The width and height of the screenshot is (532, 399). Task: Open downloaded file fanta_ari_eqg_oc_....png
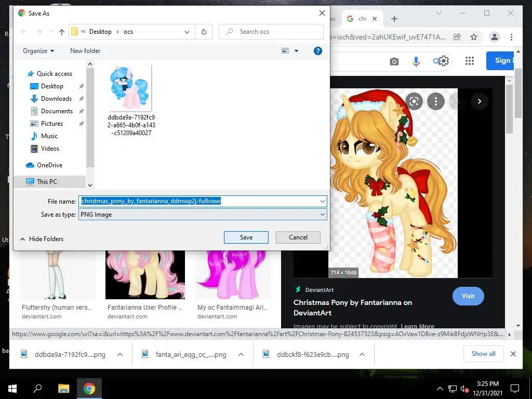click(184, 354)
